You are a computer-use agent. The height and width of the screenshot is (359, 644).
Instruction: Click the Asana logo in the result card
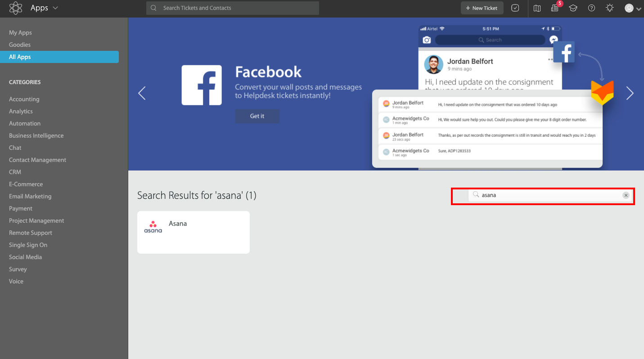tap(153, 227)
